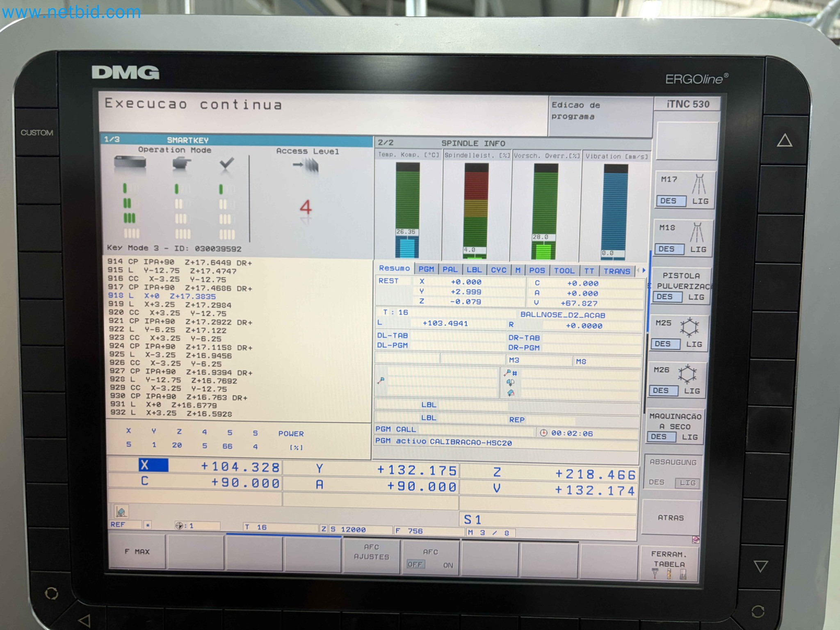Viewport: 840px width, 630px height.
Task: Click the F MAX softkey
Action: coord(137,552)
